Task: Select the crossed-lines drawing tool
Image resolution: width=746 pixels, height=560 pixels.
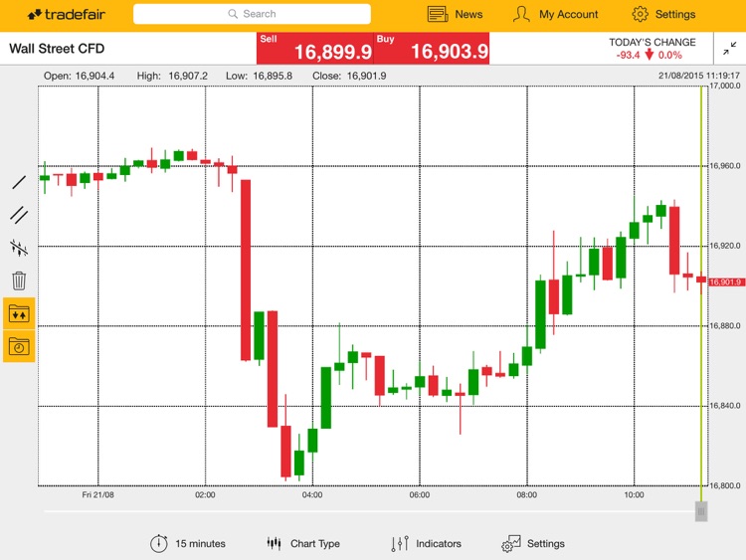Action: point(19,248)
